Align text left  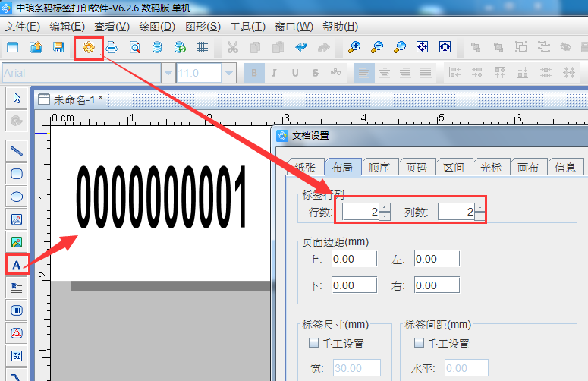[363, 73]
